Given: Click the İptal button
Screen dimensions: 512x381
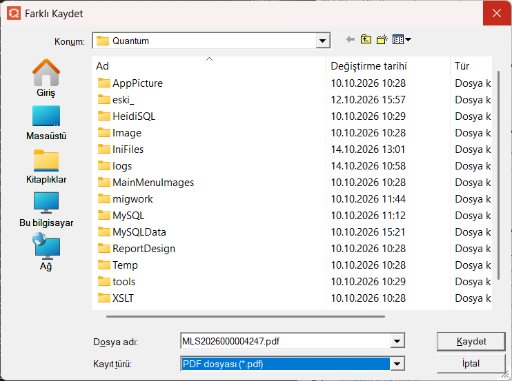Looking at the screenshot, I should [471, 363].
